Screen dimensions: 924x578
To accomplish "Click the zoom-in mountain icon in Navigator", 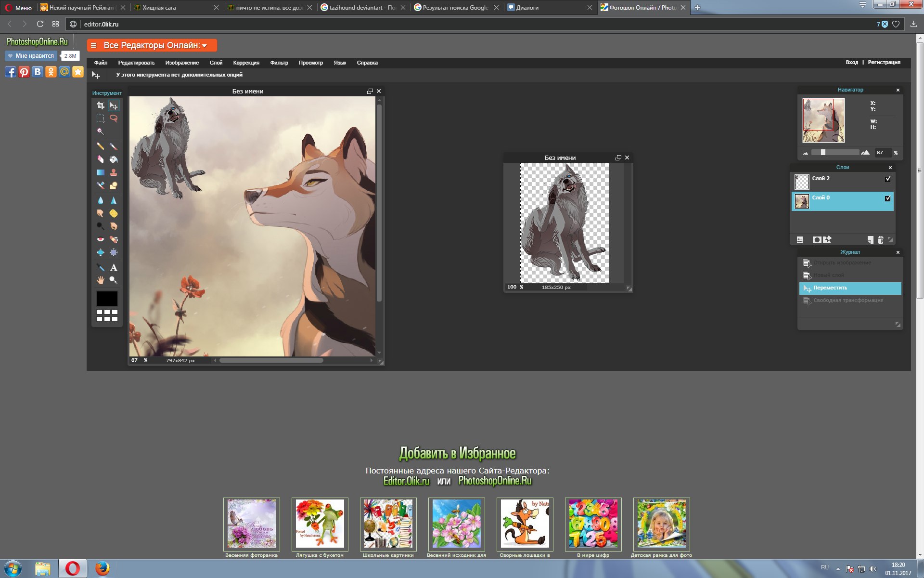I will coord(865,153).
